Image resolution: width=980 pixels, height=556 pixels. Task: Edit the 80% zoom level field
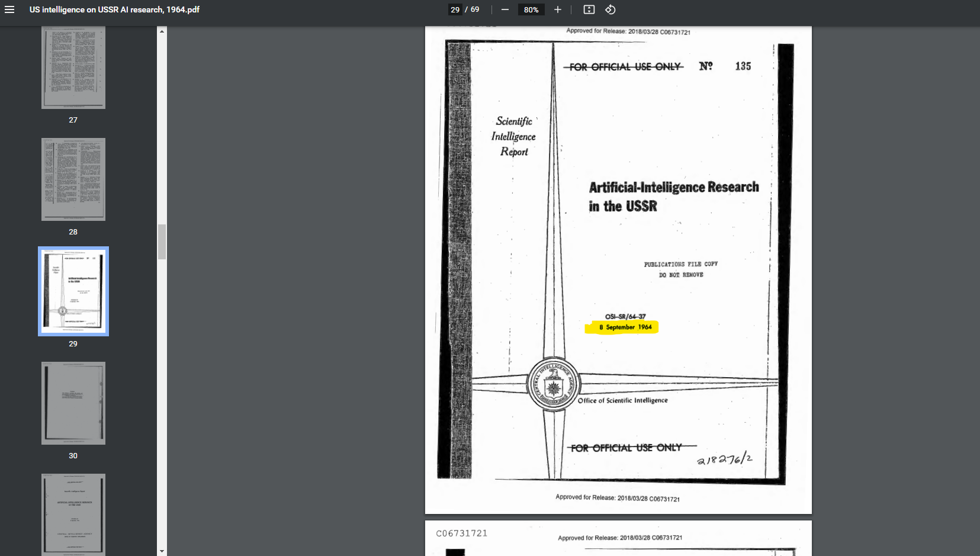pos(531,9)
